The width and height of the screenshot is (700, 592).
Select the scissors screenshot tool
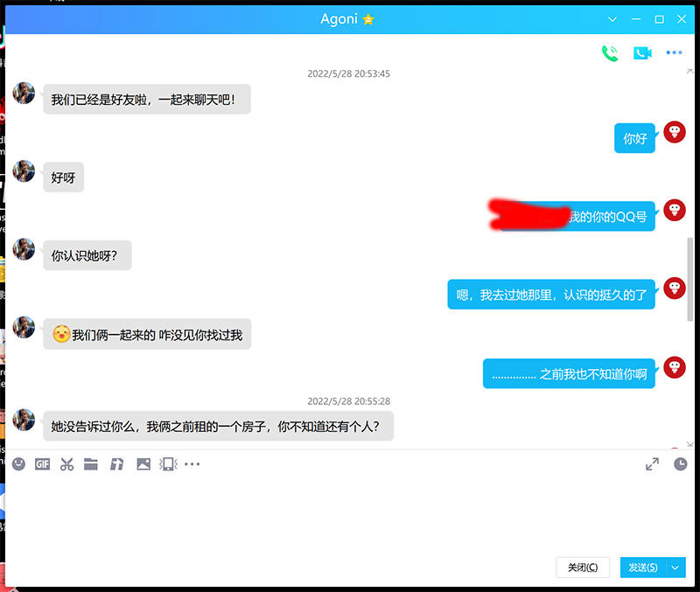pos(66,464)
